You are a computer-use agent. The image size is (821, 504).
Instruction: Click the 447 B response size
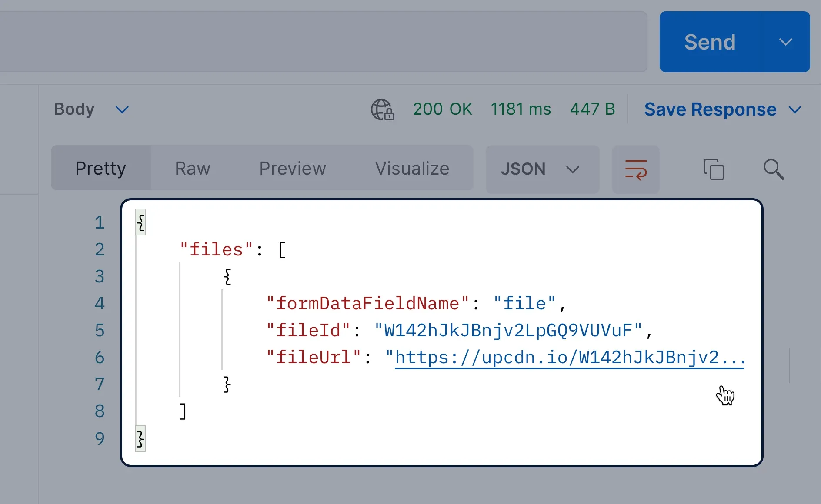pyautogui.click(x=592, y=109)
